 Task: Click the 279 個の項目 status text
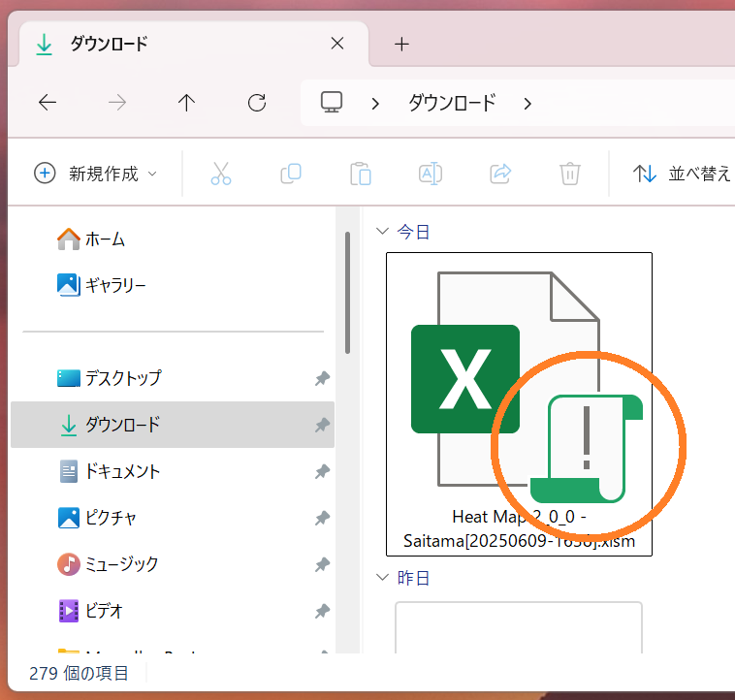[79, 673]
